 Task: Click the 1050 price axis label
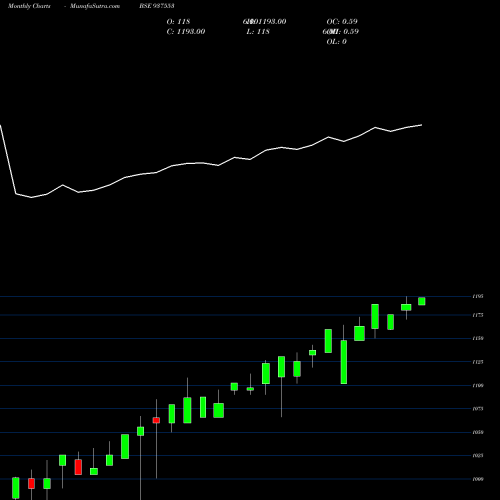pyautogui.click(x=478, y=432)
